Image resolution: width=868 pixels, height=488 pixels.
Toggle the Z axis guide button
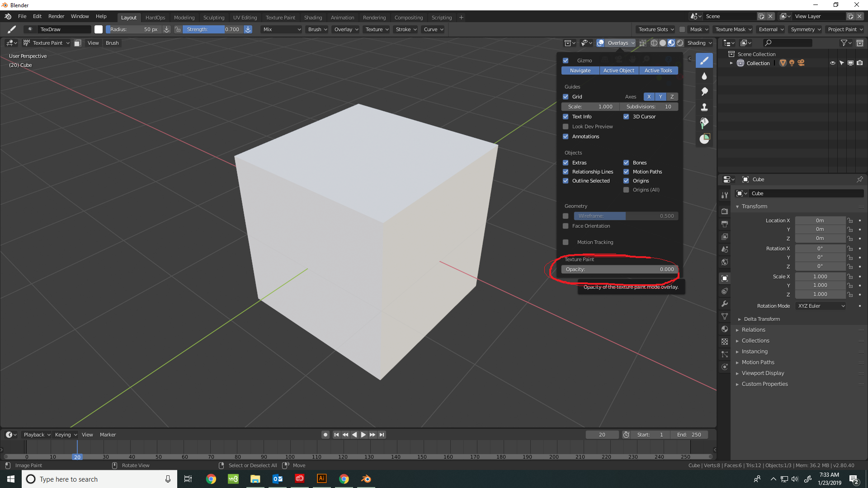(x=672, y=97)
